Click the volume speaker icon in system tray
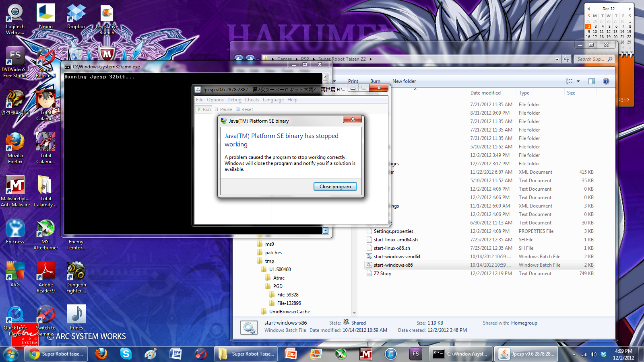 [593, 354]
